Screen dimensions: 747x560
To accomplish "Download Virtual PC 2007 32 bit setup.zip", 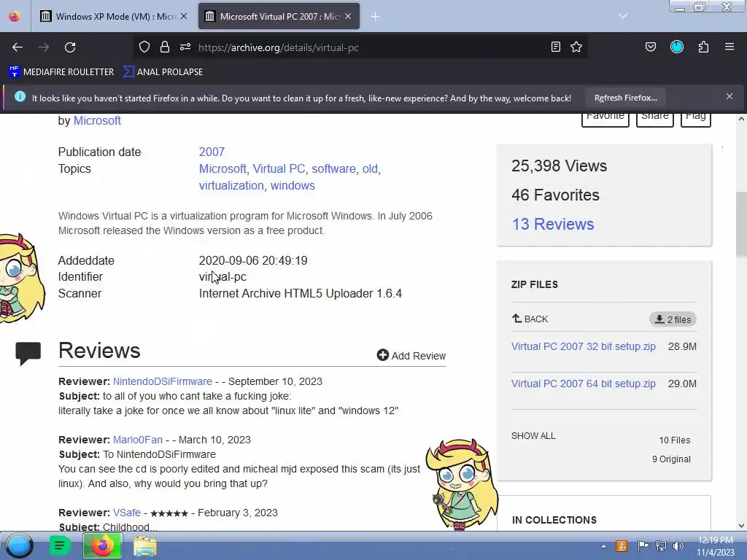I will (583, 346).
